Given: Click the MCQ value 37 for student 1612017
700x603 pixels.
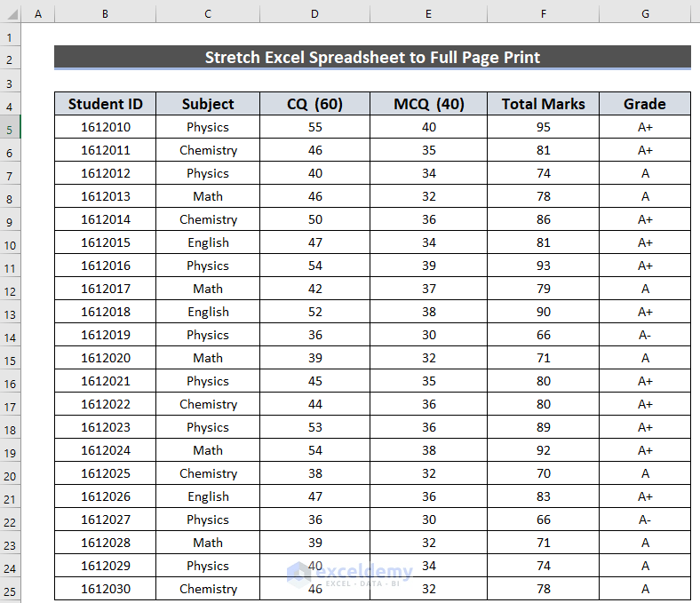Looking at the screenshot, I should tap(428, 289).
